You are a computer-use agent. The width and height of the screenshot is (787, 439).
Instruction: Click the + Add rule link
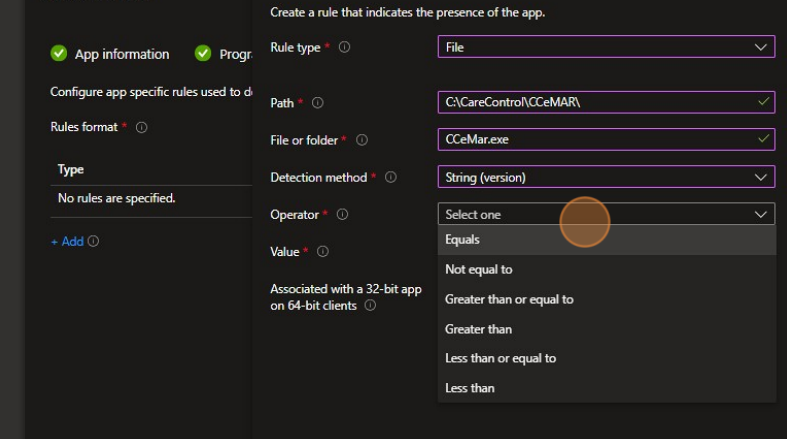(x=68, y=242)
